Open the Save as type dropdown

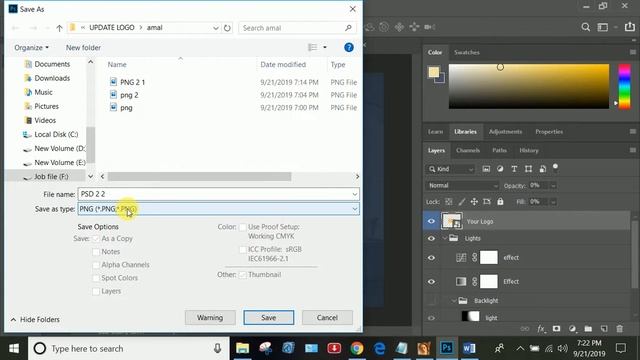355,209
